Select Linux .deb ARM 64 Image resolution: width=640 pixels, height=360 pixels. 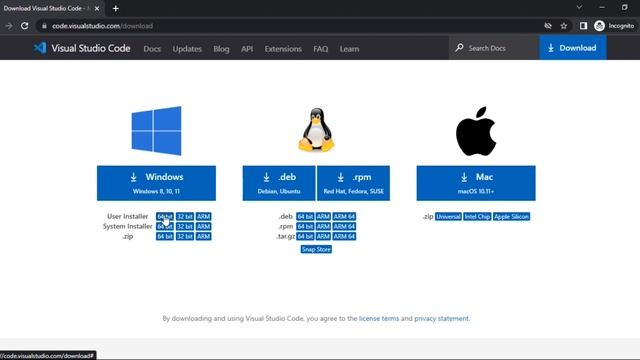[344, 216]
